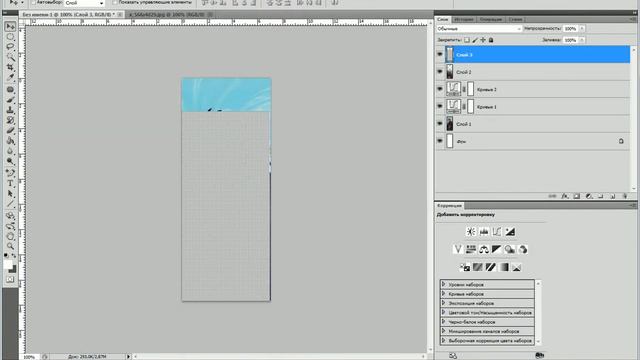The width and height of the screenshot is (640, 360).
Task: Select the Paint Bucket tool
Action: click(x=11, y=141)
